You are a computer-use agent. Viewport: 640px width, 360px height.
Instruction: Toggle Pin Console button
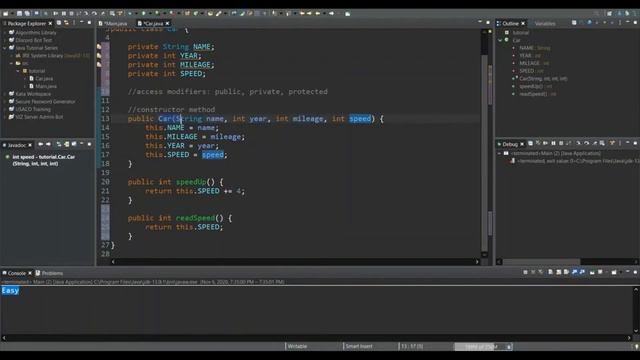click(x=592, y=272)
